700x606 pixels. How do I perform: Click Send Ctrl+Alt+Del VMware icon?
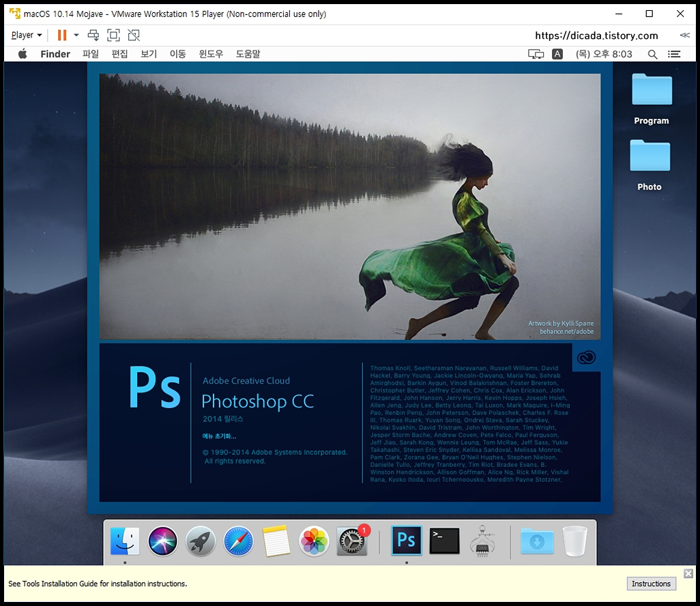point(93,35)
